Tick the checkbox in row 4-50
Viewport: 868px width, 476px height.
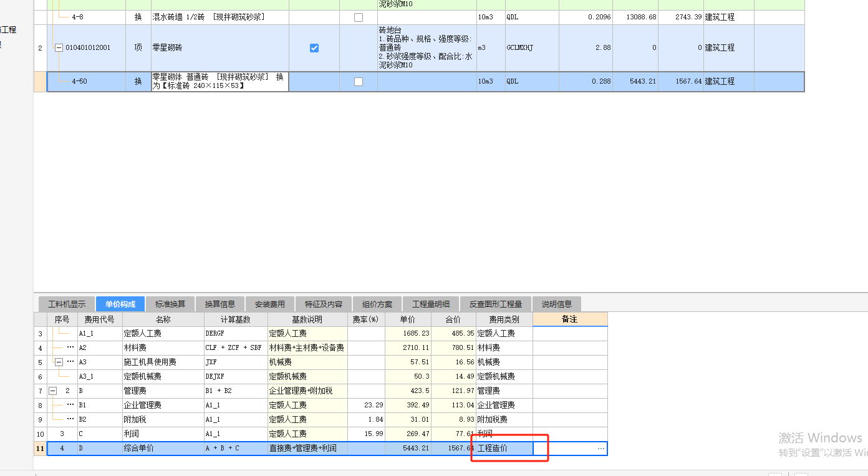click(359, 82)
